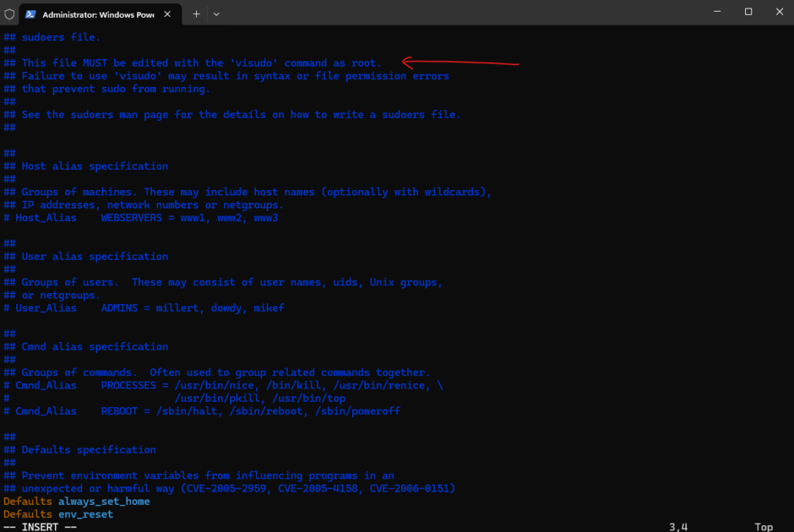Click the administrator shield icon in title bar
The height and width of the screenshot is (532, 794).
coord(9,14)
